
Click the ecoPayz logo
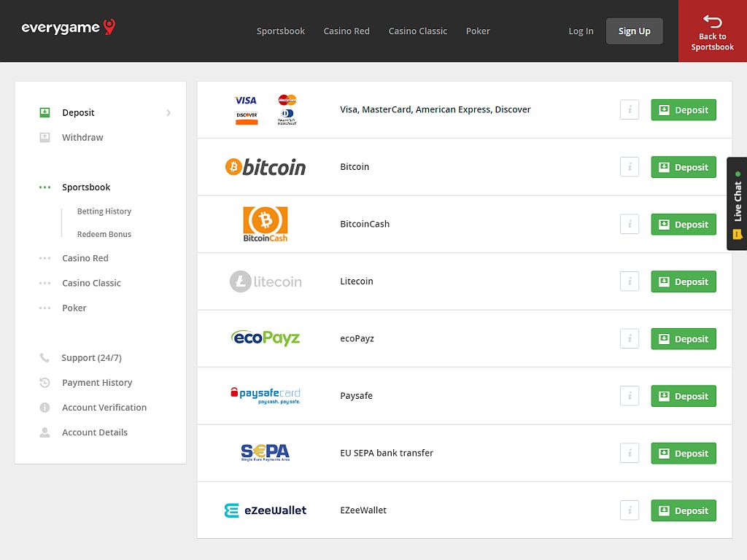(266, 338)
